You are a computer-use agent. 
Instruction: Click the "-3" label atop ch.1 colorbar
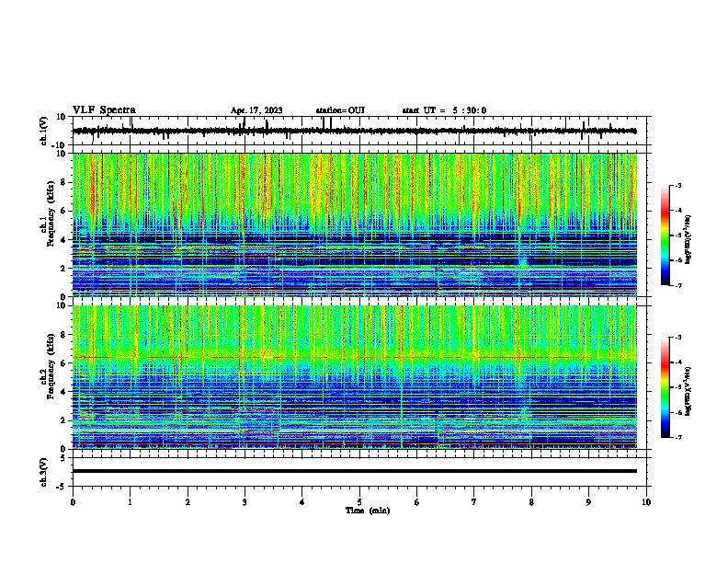click(678, 185)
